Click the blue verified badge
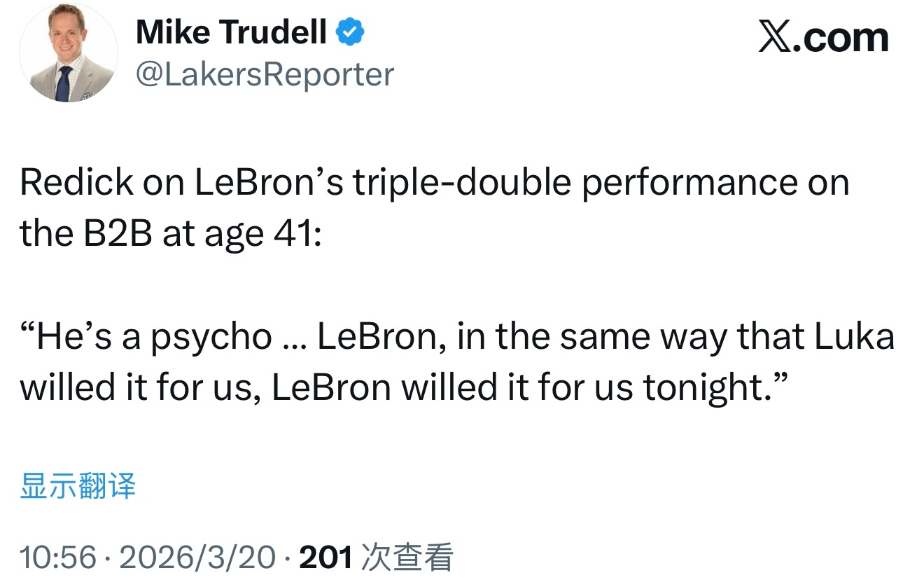This screenshot has width=924, height=587. tap(351, 32)
